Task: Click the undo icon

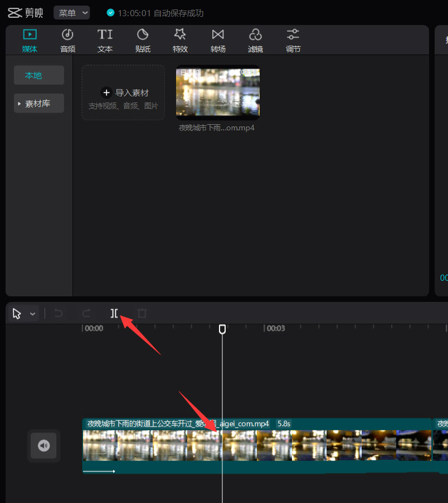Action: coord(59,313)
